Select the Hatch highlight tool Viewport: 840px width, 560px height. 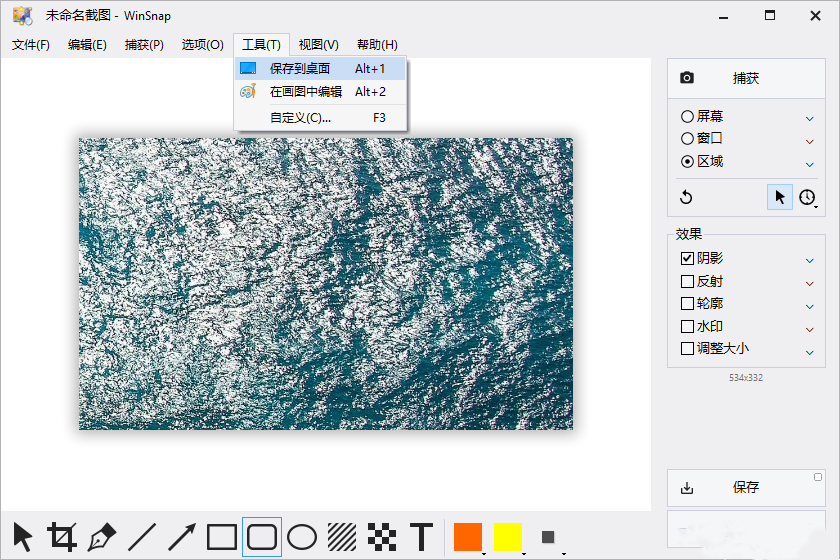point(342,537)
